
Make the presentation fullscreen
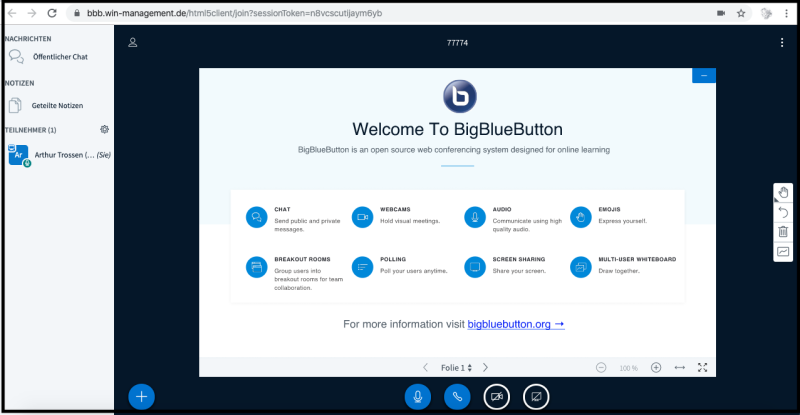tap(703, 367)
